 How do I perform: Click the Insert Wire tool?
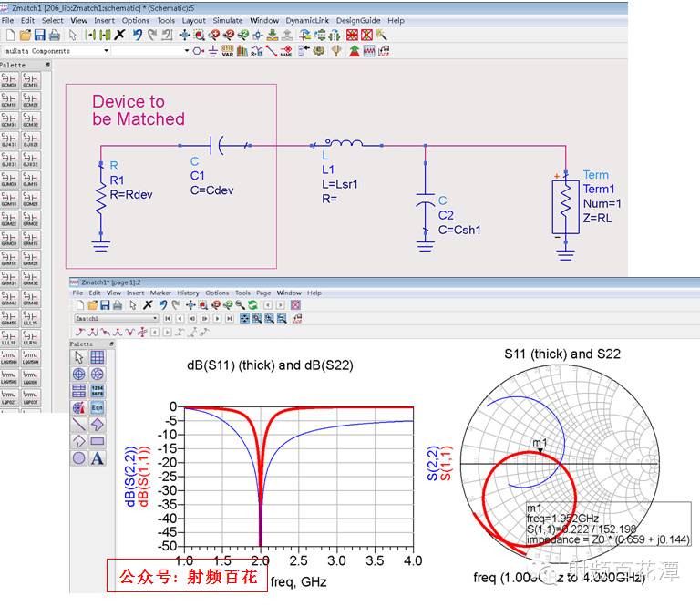click(271, 51)
